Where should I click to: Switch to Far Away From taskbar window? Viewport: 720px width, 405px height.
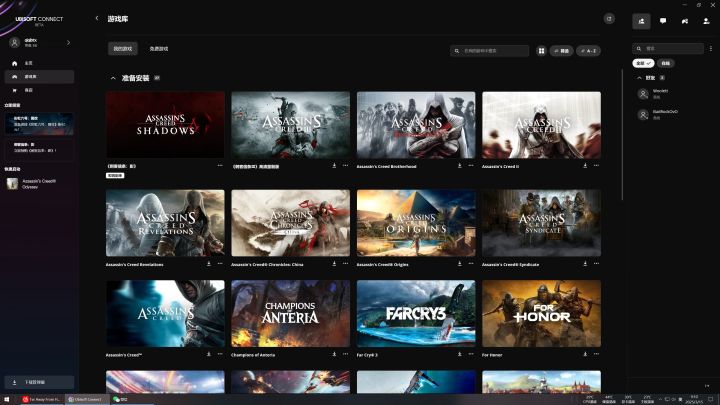[41, 399]
